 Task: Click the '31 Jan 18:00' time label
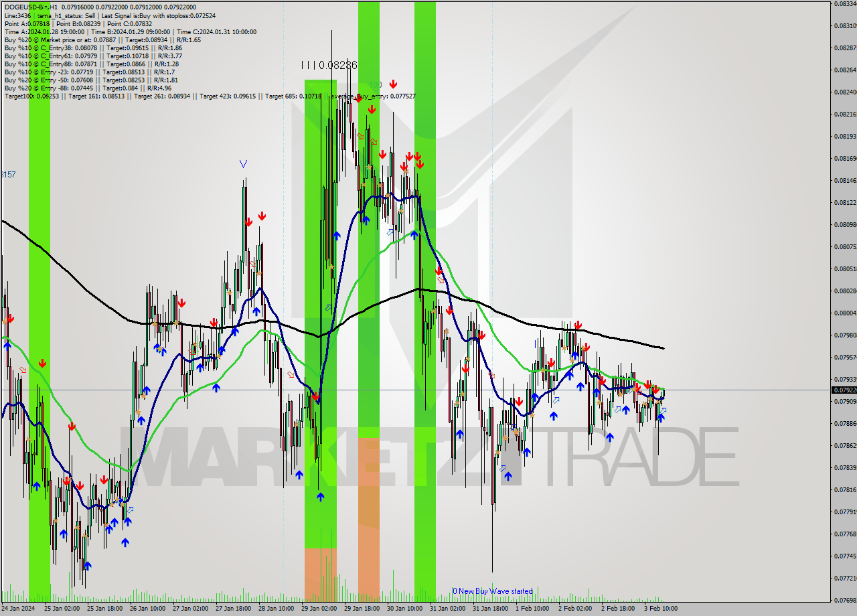pyautogui.click(x=490, y=609)
